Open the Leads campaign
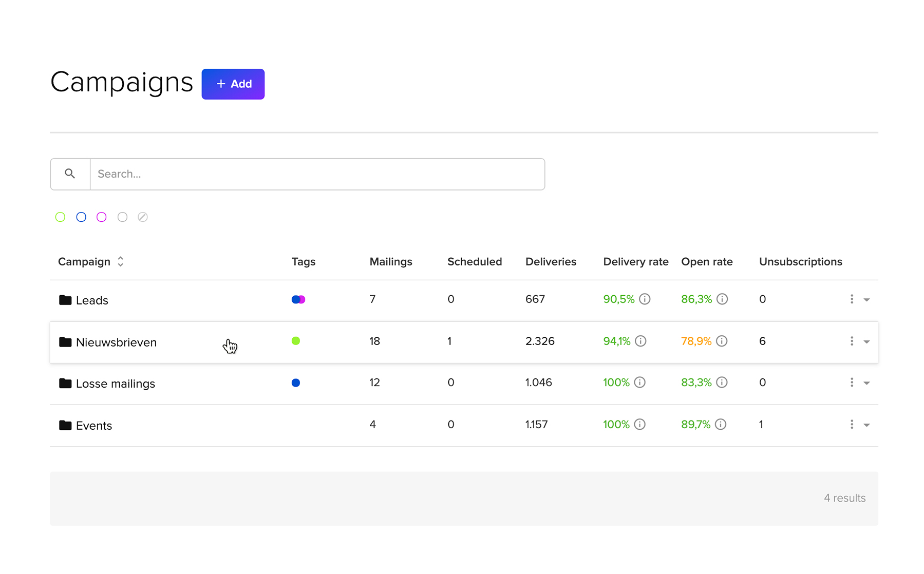 (92, 300)
